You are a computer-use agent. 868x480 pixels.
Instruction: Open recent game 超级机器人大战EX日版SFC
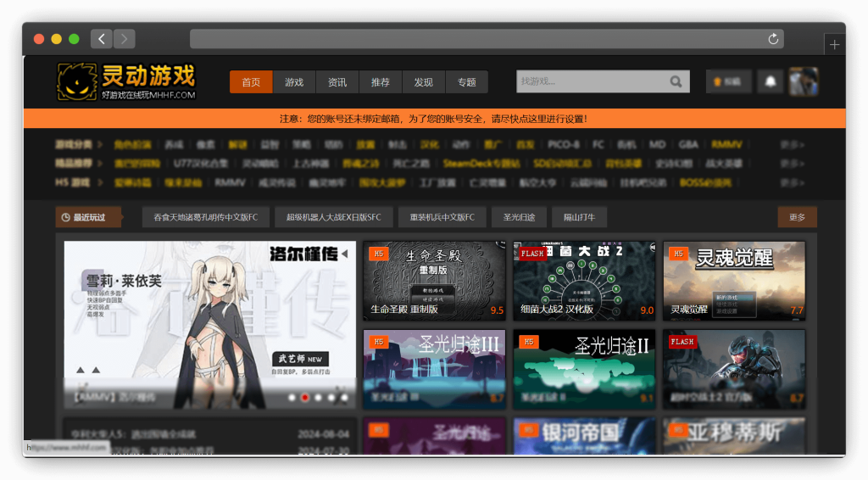[x=334, y=217]
